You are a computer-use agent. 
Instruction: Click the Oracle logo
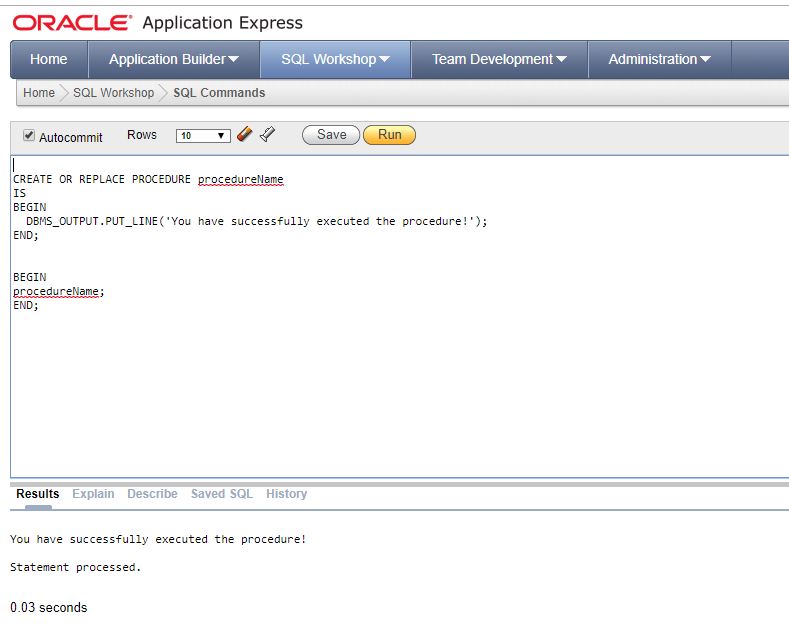(72, 23)
